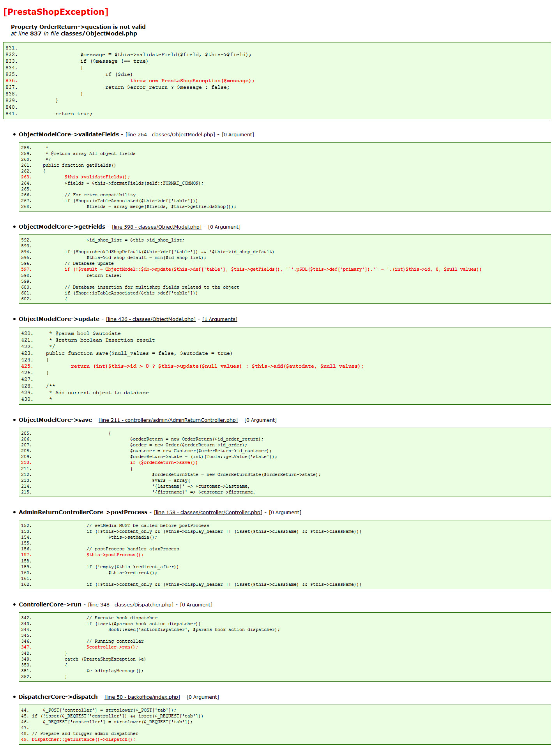The height and width of the screenshot is (756, 555).
Task: Open the line 348 classes/Dispatcher.php link
Action: tap(131, 605)
